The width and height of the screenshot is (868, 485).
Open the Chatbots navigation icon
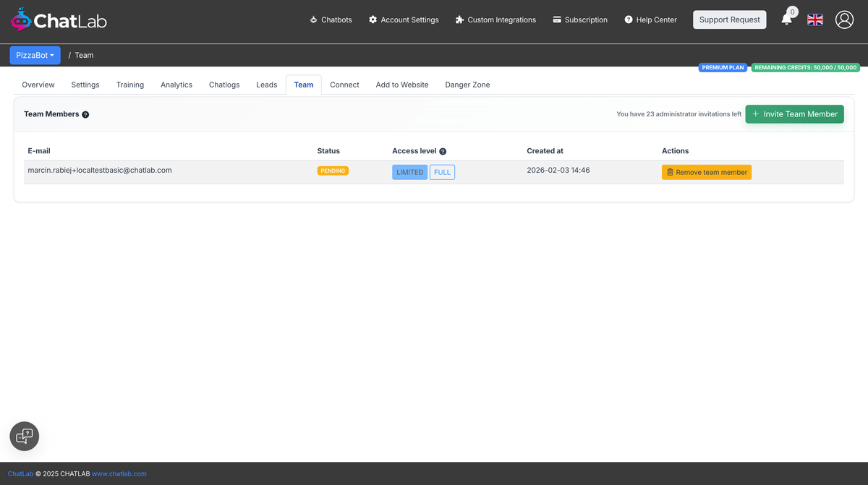314,20
